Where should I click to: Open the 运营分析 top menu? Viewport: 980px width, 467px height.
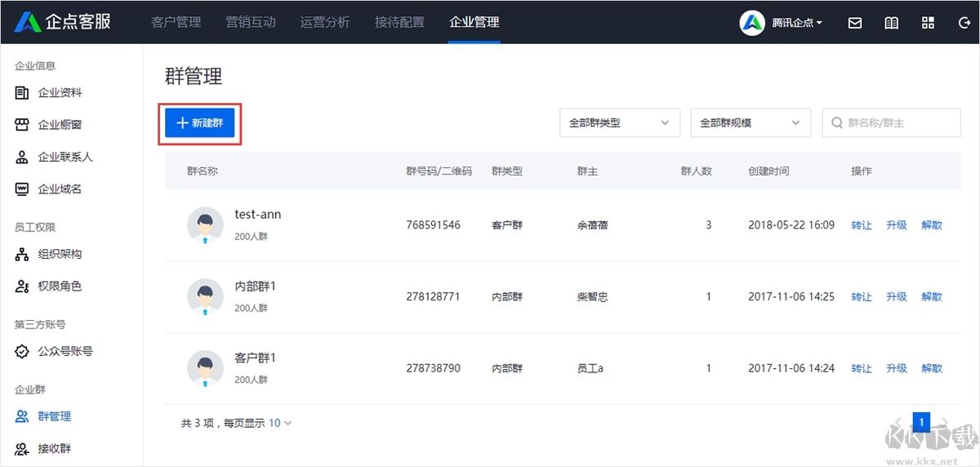(x=324, y=22)
